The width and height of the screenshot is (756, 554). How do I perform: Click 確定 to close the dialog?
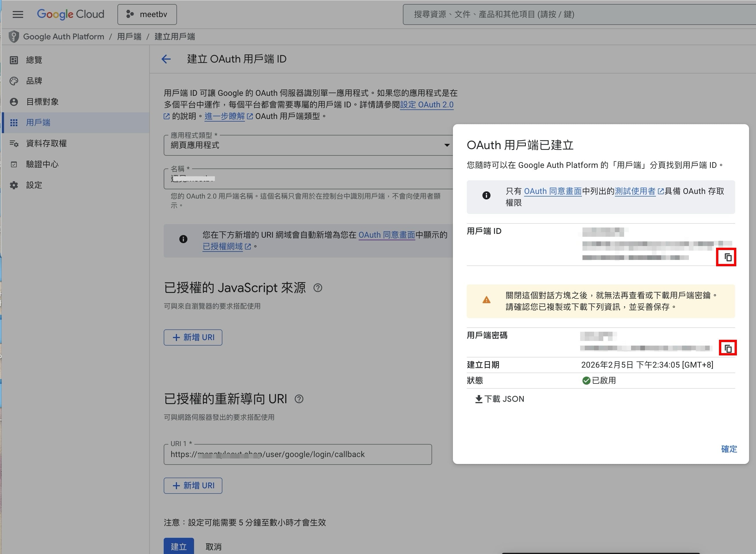tap(729, 449)
